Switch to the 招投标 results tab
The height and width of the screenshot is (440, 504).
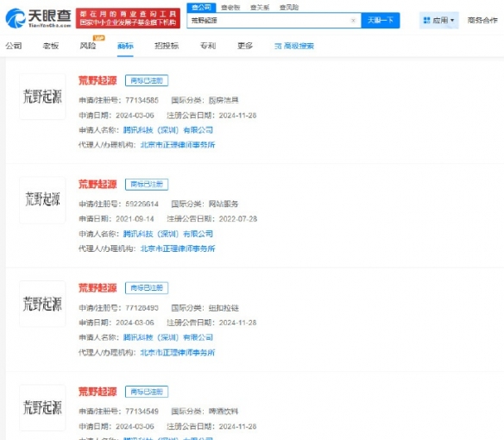(167, 46)
